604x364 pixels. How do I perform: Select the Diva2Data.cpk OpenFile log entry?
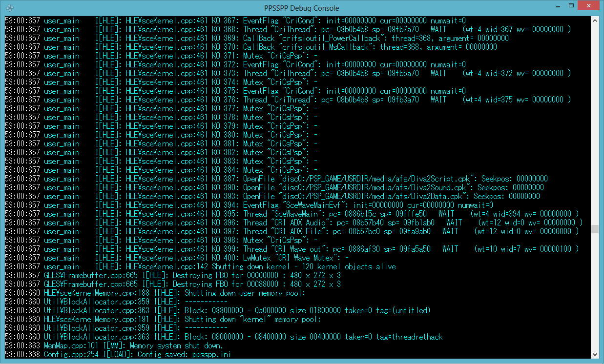point(272,196)
